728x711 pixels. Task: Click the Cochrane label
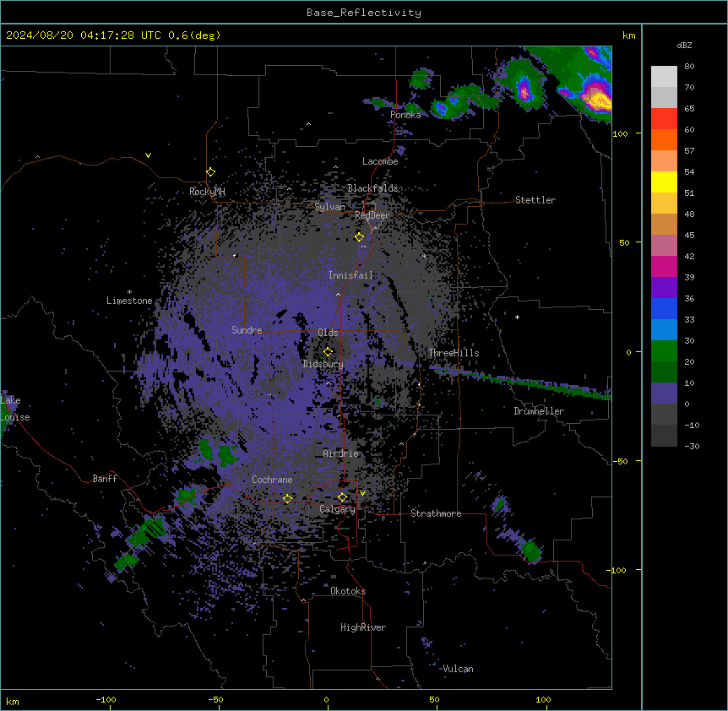tap(272, 480)
